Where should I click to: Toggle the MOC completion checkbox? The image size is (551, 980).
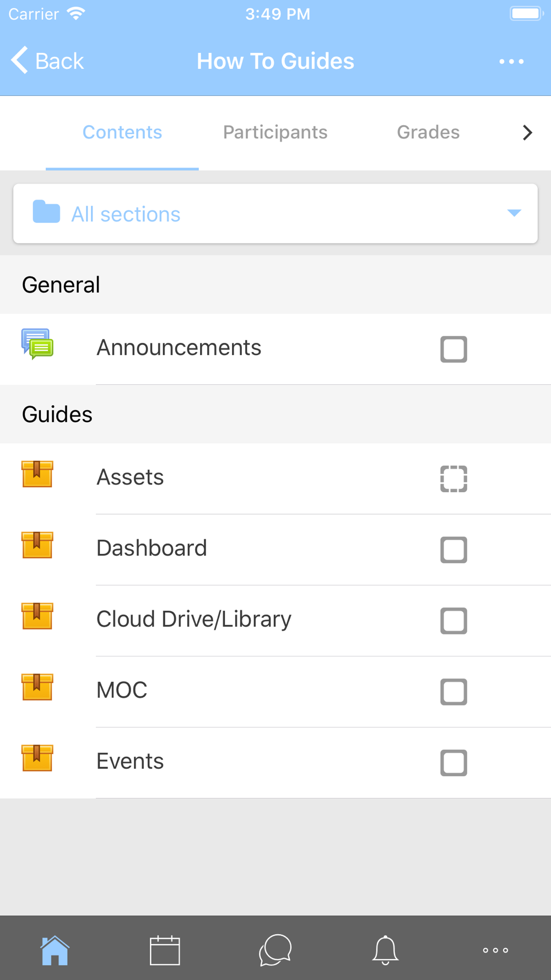[x=454, y=692]
